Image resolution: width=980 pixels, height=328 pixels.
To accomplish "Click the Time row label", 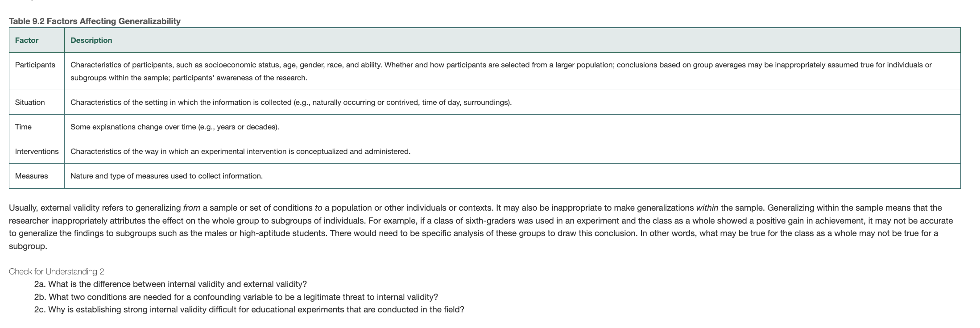I will pos(23,127).
